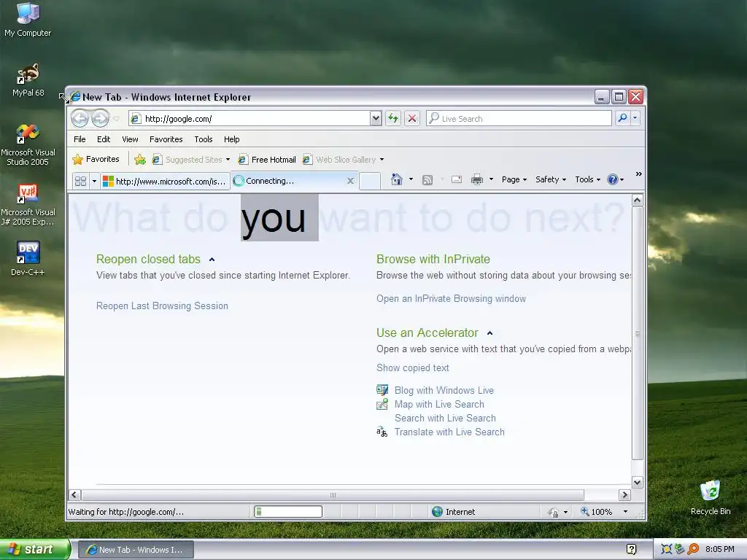747x560 pixels.
Task: Click the Quick Tabs grid icon
Action: click(80, 181)
